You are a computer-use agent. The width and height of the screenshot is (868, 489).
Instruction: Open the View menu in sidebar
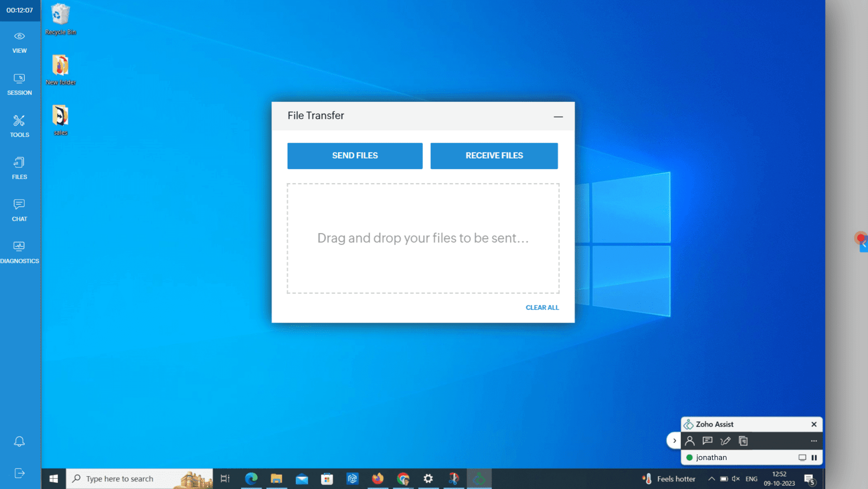point(19,42)
